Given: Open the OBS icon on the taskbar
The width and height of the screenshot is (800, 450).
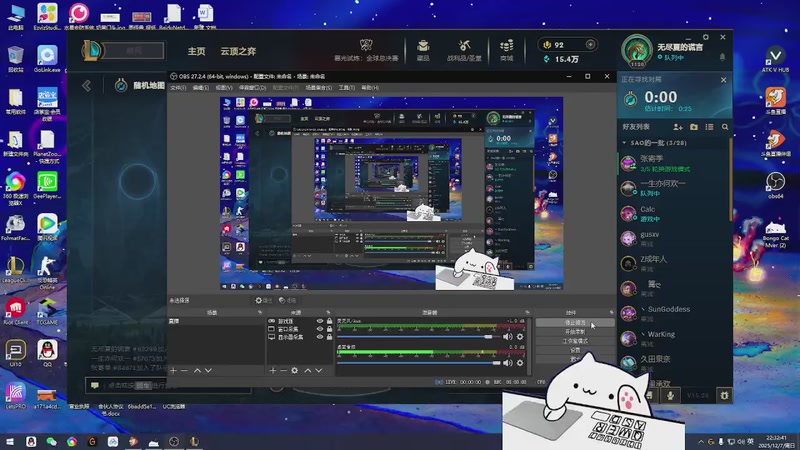Looking at the screenshot, I should 174,441.
